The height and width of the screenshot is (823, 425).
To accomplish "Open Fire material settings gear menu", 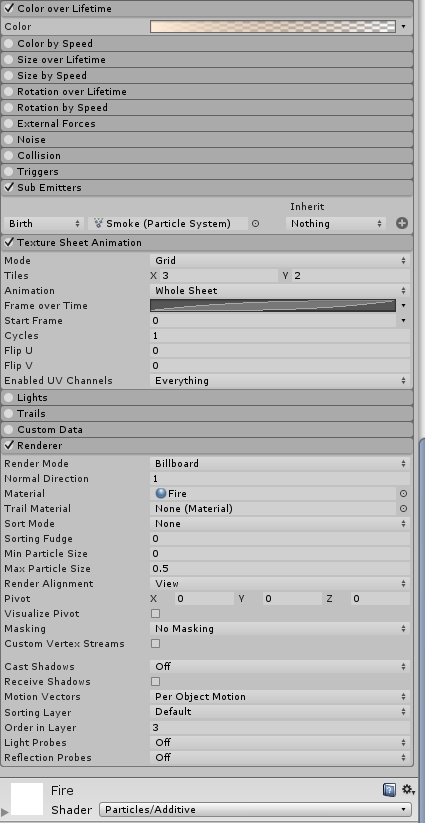I will [408, 790].
